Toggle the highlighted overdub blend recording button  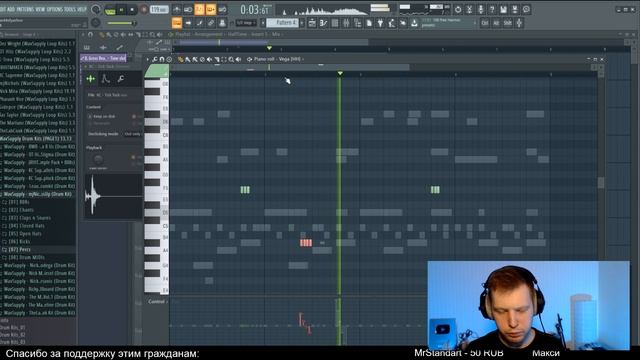coord(211,9)
